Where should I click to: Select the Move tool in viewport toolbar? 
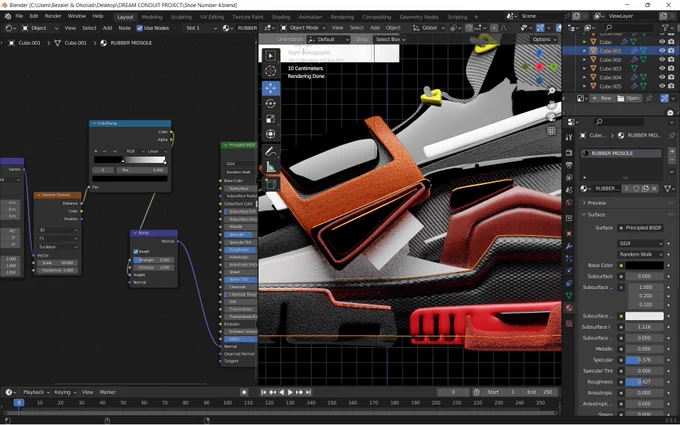(x=271, y=88)
